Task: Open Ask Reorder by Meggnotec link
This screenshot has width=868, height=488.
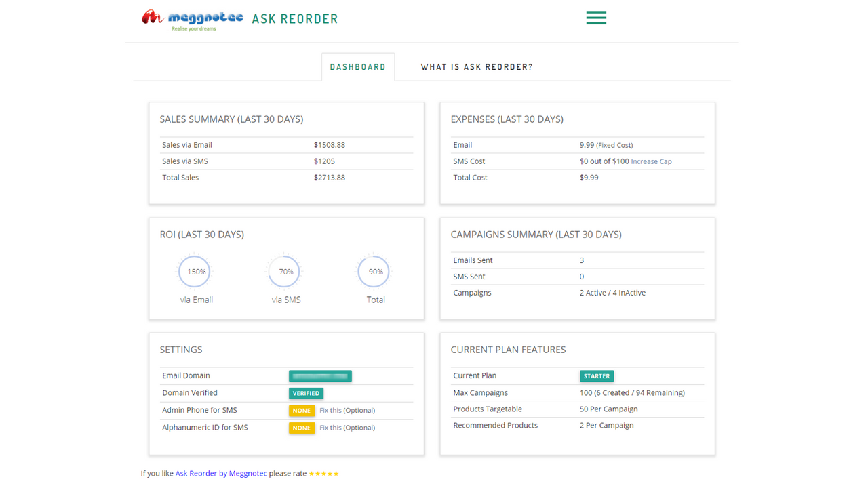Action: tap(221, 474)
